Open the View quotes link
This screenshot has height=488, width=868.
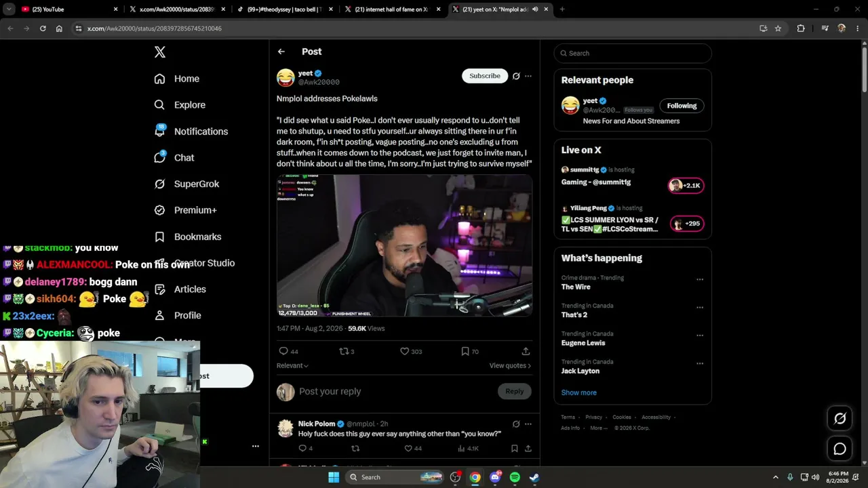click(510, 365)
